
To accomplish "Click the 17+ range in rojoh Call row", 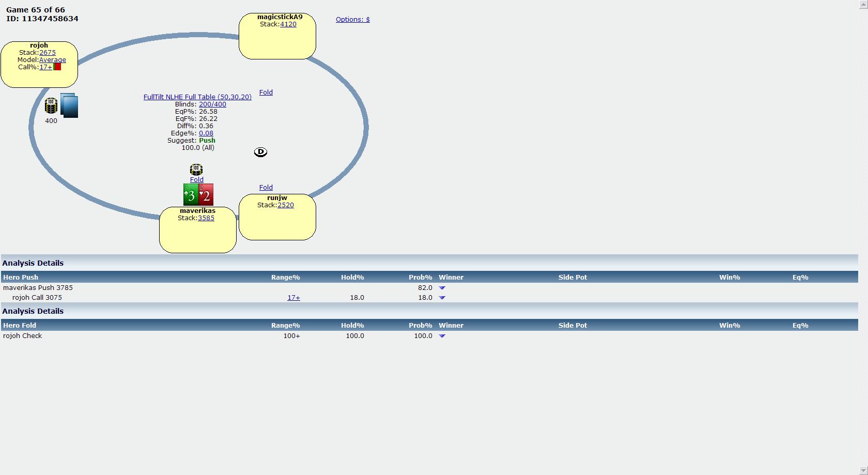I will 293,298.
